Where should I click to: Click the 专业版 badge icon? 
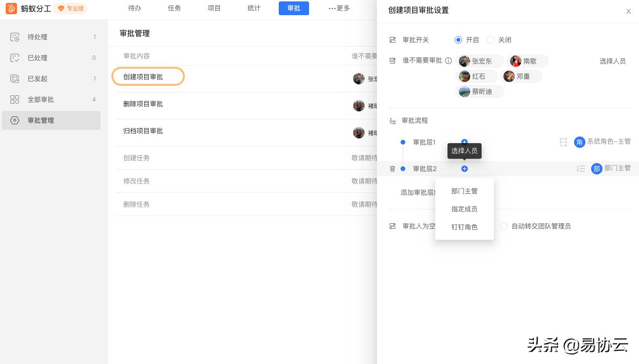[x=61, y=8]
